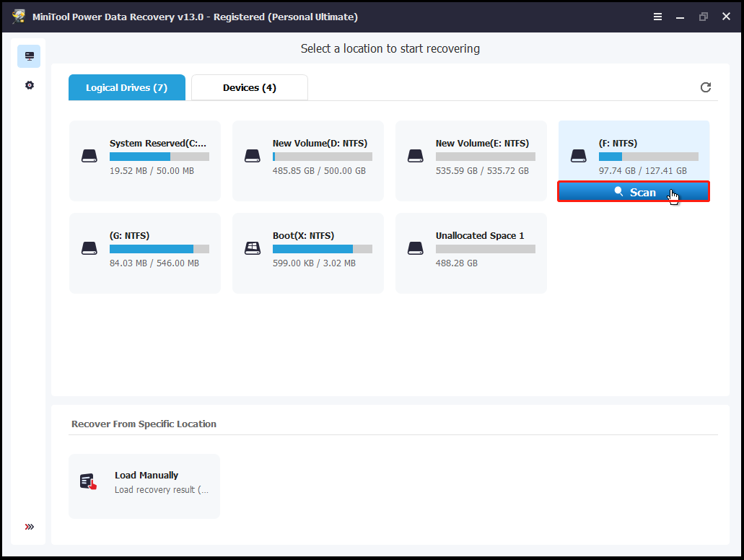This screenshot has height=560, width=744.
Task: Click the D: drive usage bar
Action: (x=323, y=157)
